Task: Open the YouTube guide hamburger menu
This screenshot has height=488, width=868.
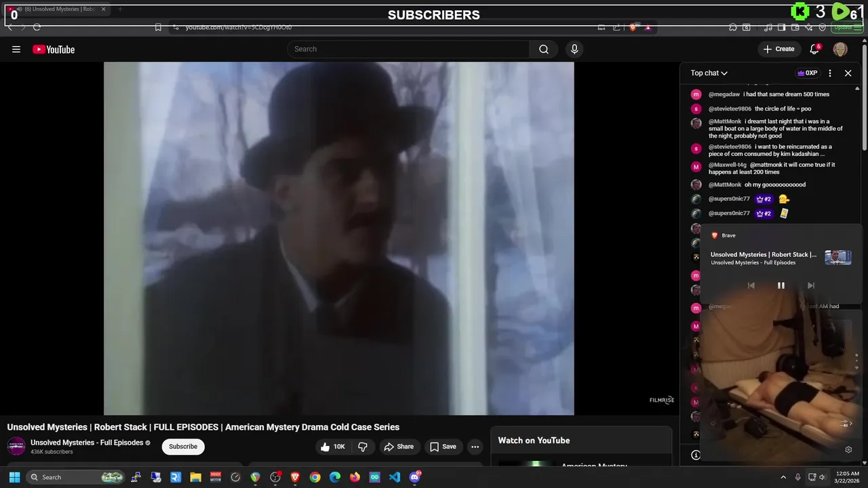Action: pyautogui.click(x=16, y=49)
